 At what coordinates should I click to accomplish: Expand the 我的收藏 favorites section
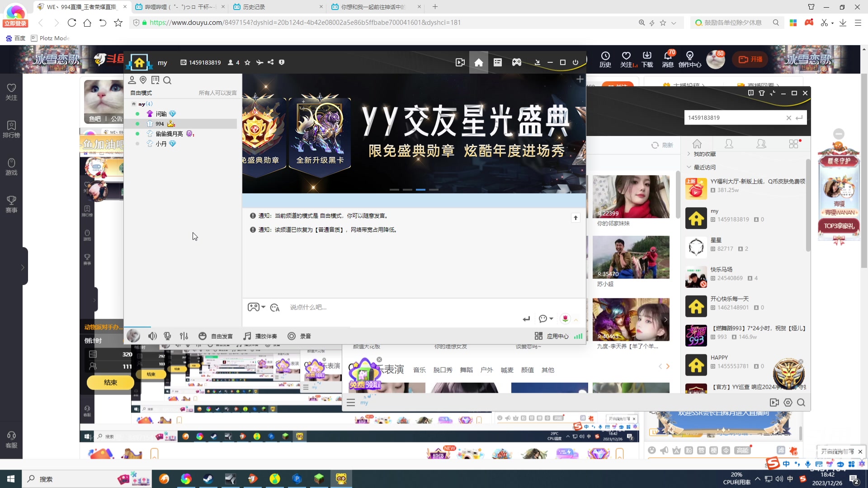pos(689,154)
